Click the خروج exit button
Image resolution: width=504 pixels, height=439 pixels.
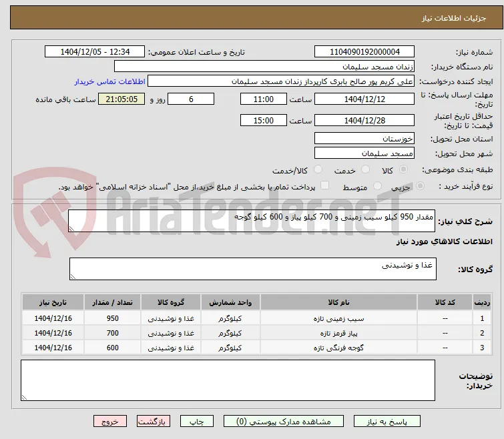110,422
